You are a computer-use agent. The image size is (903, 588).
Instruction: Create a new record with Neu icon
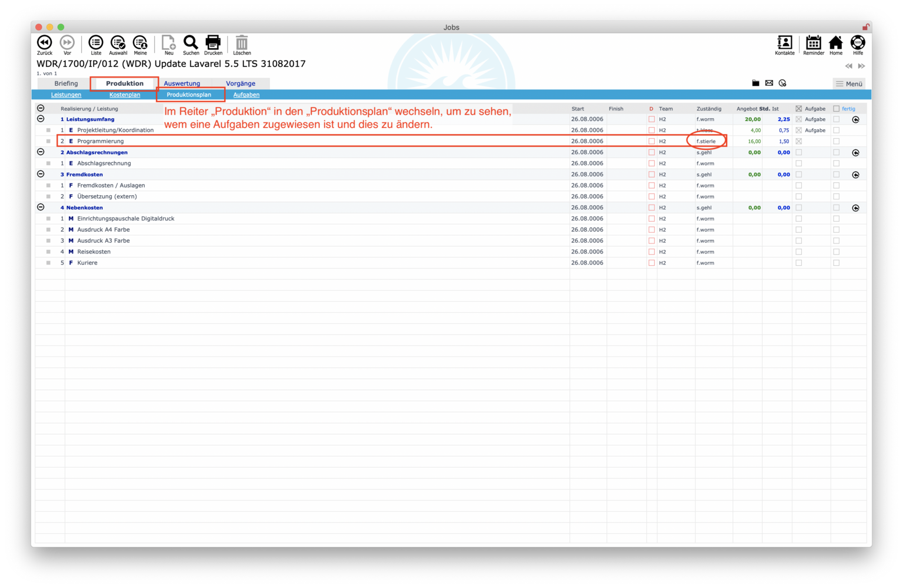click(168, 43)
